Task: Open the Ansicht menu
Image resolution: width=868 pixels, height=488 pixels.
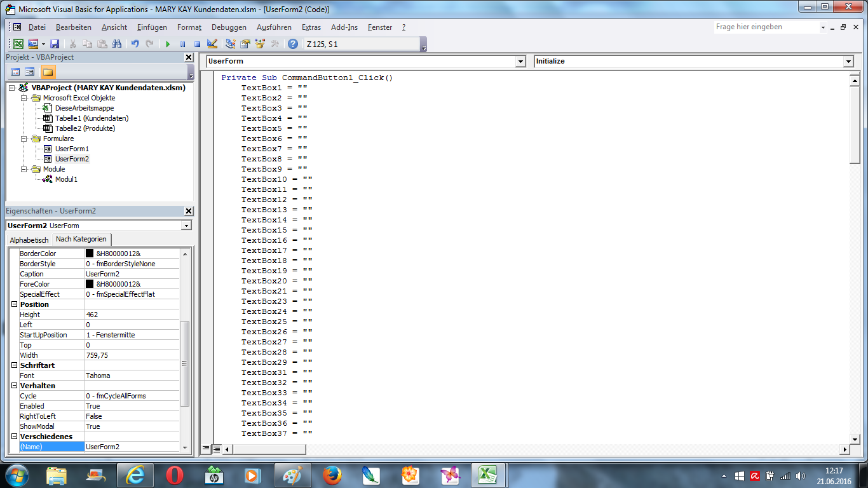Action: pos(114,27)
